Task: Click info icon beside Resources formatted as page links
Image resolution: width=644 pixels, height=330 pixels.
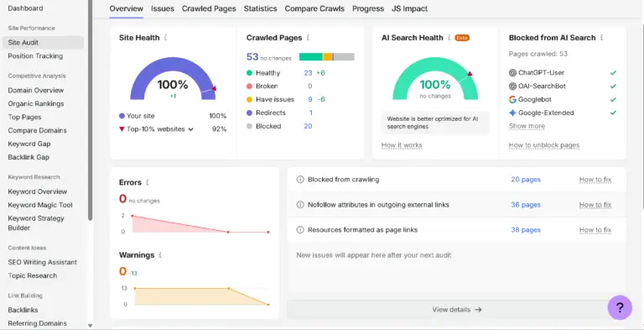Action: [300, 230]
